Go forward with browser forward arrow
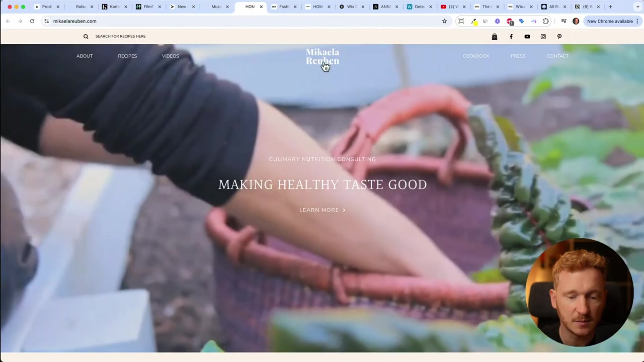The width and height of the screenshot is (644, 362). [x=20, y=21]
